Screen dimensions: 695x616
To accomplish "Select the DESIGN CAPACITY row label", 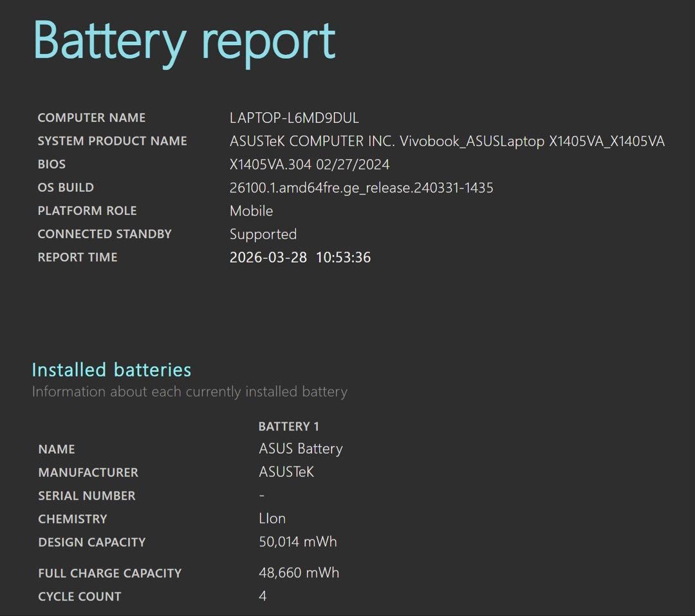I will click(x=92, y=542).
